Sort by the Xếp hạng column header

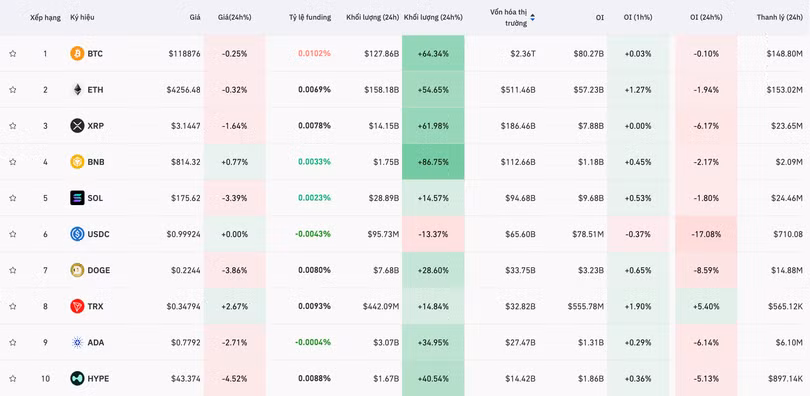[45, 17]
